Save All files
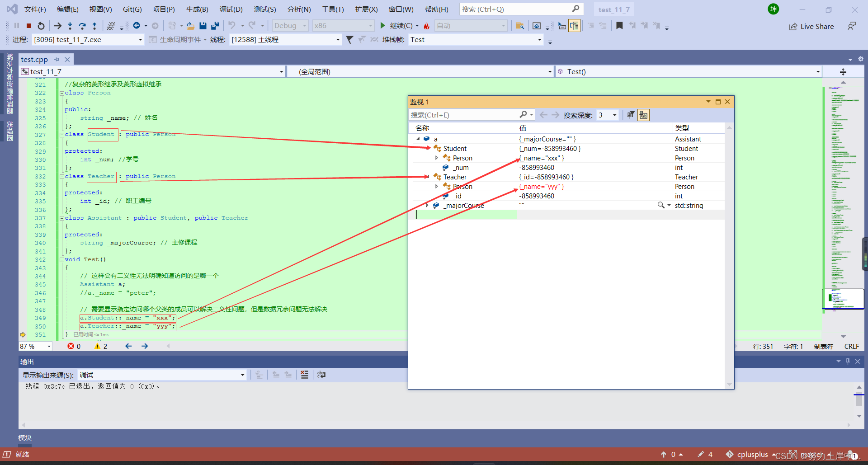This screenshot has height=465, width=868. pos(215,26)
